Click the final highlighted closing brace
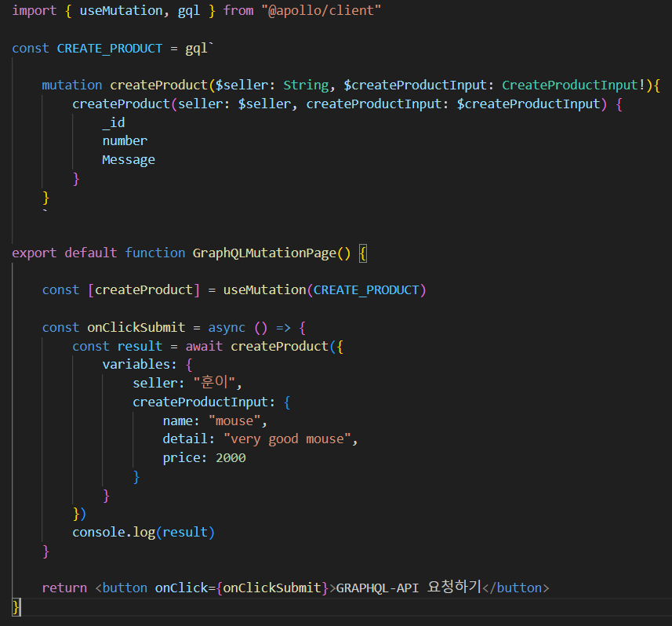This screenshot has width=672, height=626. [x=16, y=607]
